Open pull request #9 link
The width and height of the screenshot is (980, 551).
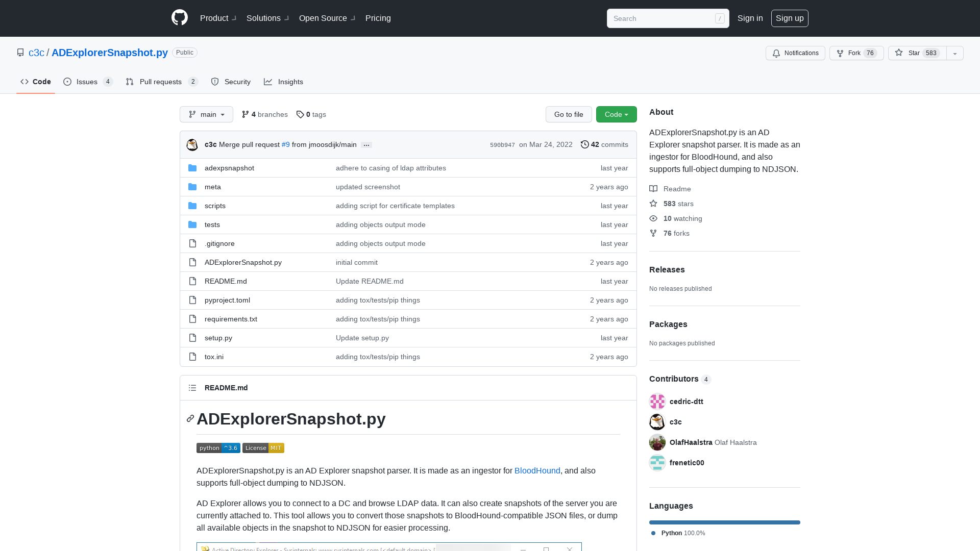point(286,145)
